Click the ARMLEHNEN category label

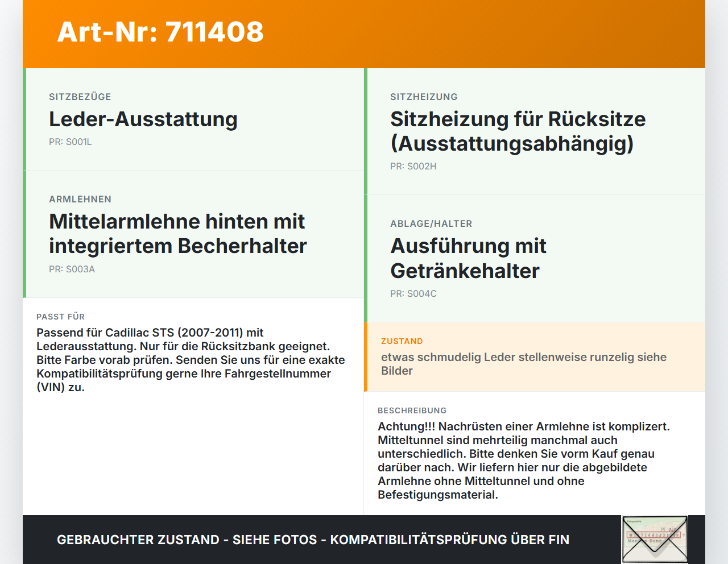[x=80, y=200]
